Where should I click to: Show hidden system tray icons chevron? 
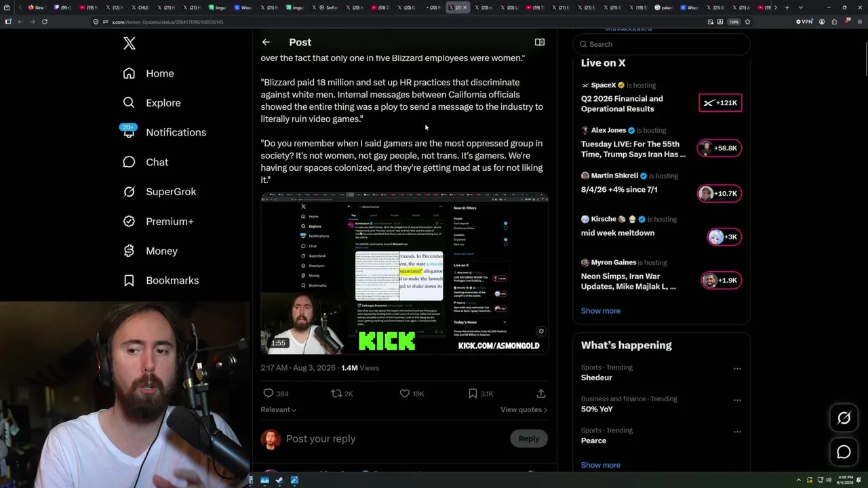pyautogui.click(x=798, y=481)
